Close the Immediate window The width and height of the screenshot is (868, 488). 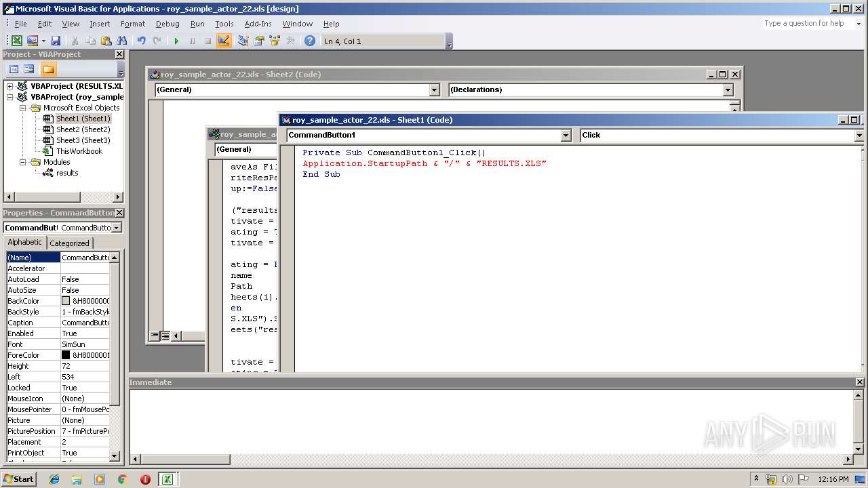(860, 382)
